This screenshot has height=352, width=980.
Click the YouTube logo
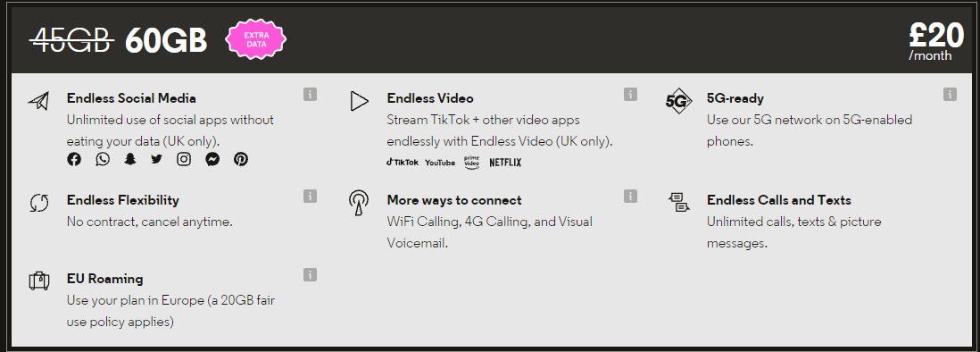(x=440, y=163)
